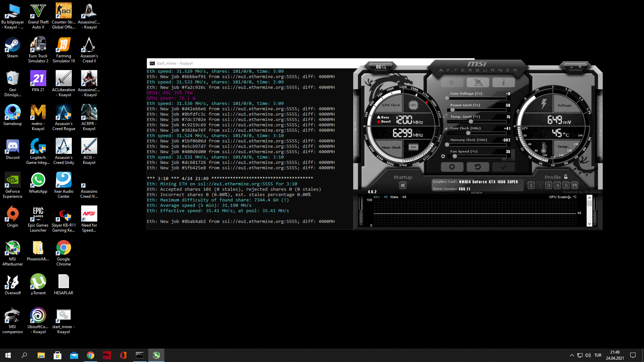The width and height of the screenshot is (644, 362).
Task: Click the Kombustor K button
Action: point(452,82)
